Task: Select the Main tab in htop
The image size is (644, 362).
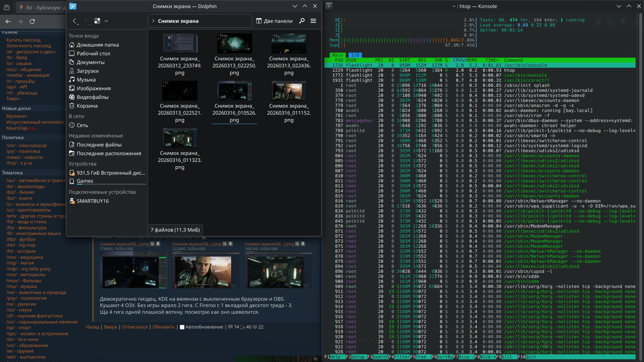Action: pos(337,55)
